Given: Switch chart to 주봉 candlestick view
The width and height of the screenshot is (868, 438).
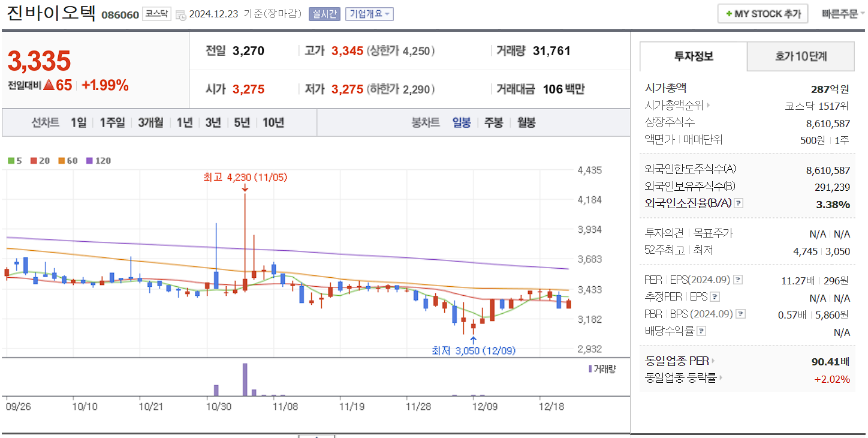Looking at the screenshot, I should pos(493,122).
